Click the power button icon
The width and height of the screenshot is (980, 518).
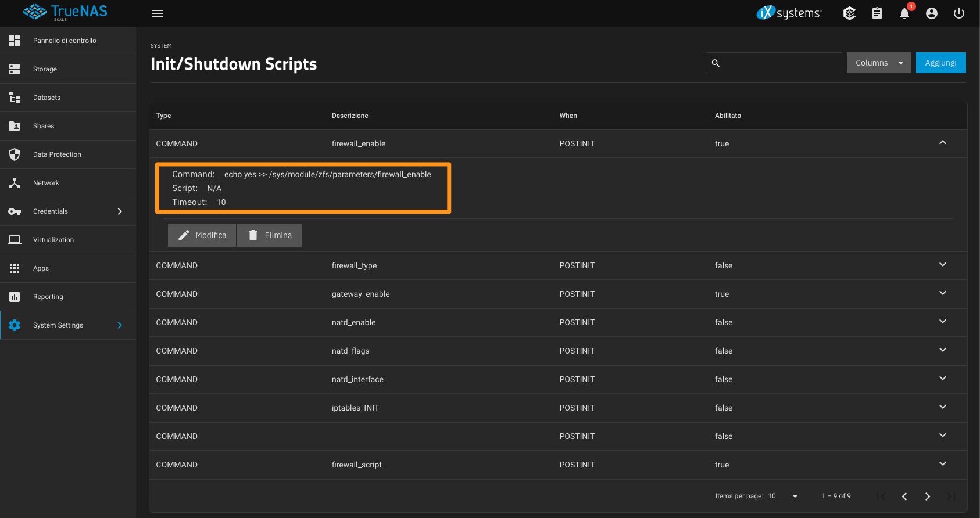[x=959, y=13]
